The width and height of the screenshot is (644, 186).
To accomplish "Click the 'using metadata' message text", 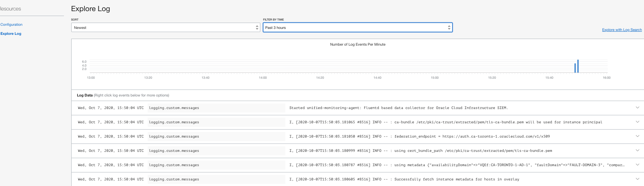I will (457, 165).
